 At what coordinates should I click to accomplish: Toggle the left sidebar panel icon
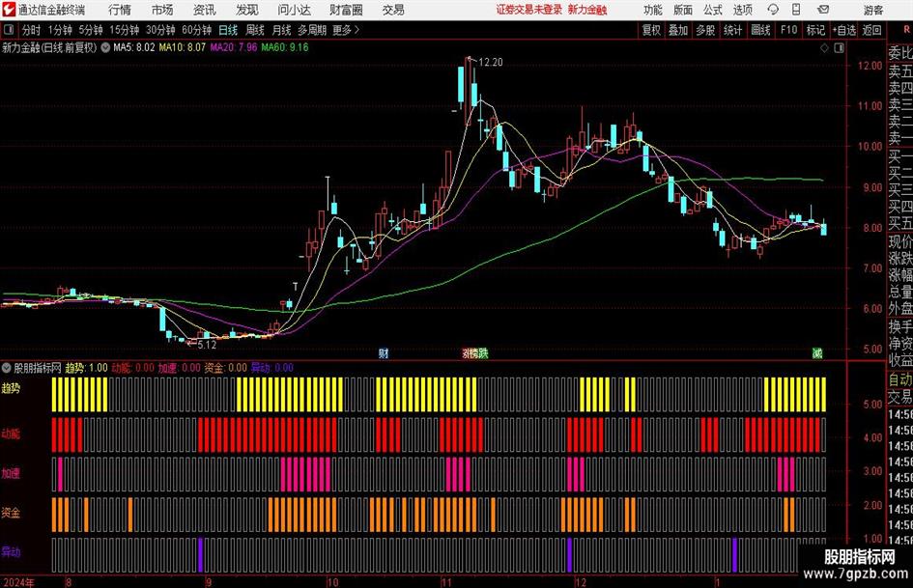tap(9, 30)
